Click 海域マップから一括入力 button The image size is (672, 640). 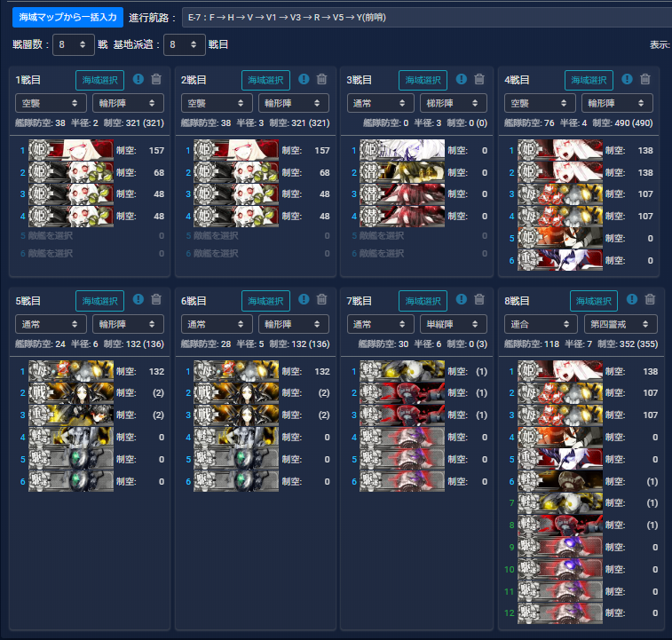pos(67,17)
